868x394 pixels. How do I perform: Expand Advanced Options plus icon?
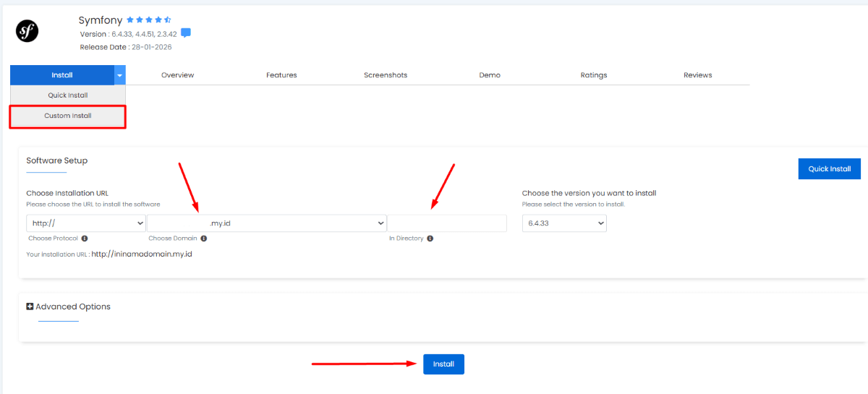[x=30, y=307]
